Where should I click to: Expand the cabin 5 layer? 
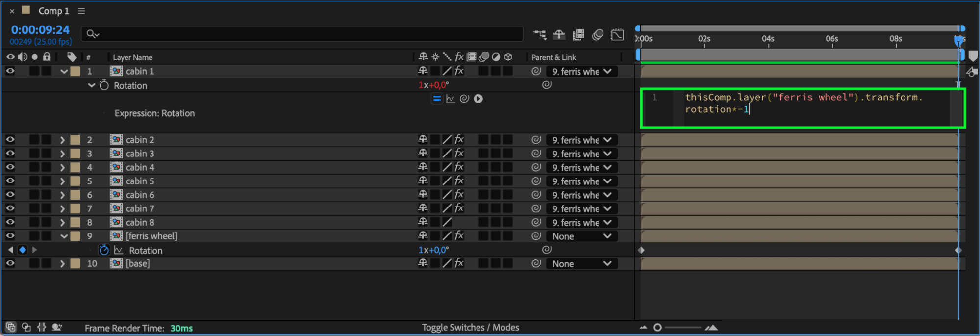[x=62, y=181]
